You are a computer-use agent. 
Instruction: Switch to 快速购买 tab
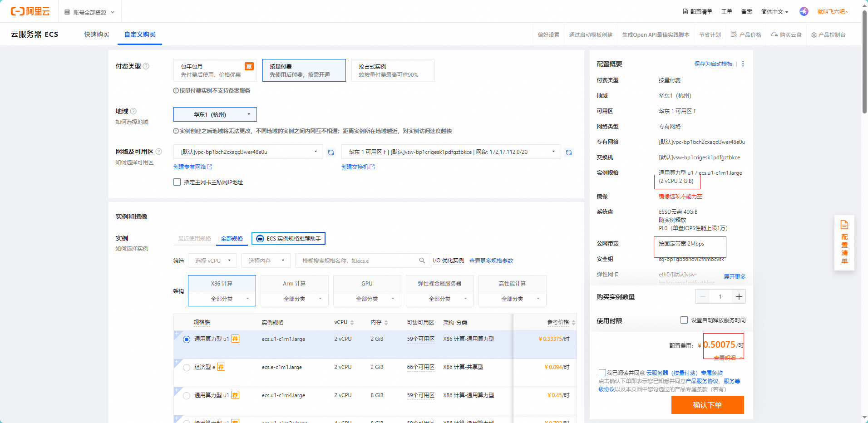[x=97, y=34]
